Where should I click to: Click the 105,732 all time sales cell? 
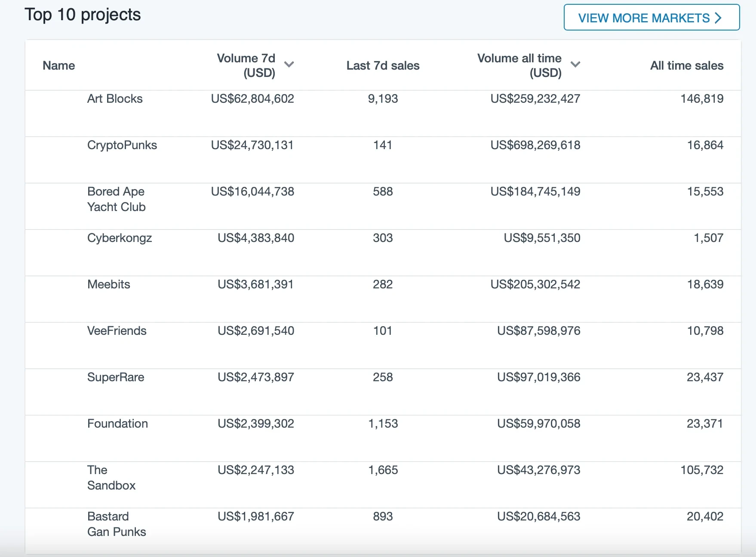pos(702,470)
